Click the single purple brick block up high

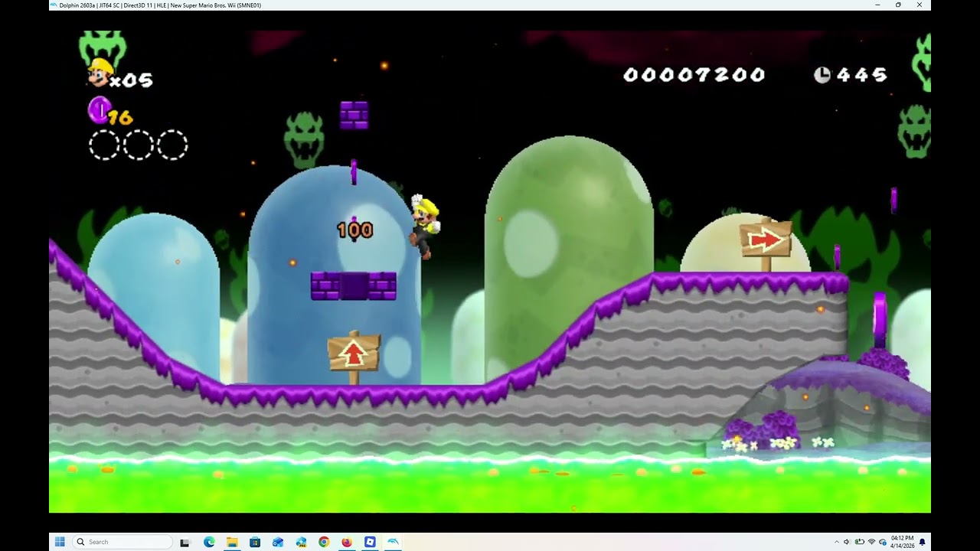pyautogui.click(x=354, y=115)
